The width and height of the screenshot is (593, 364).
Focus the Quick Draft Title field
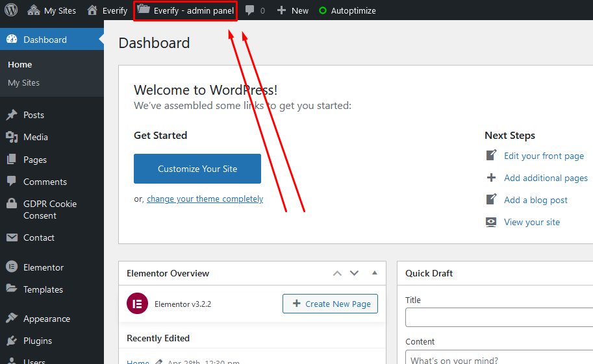(499, 317)
